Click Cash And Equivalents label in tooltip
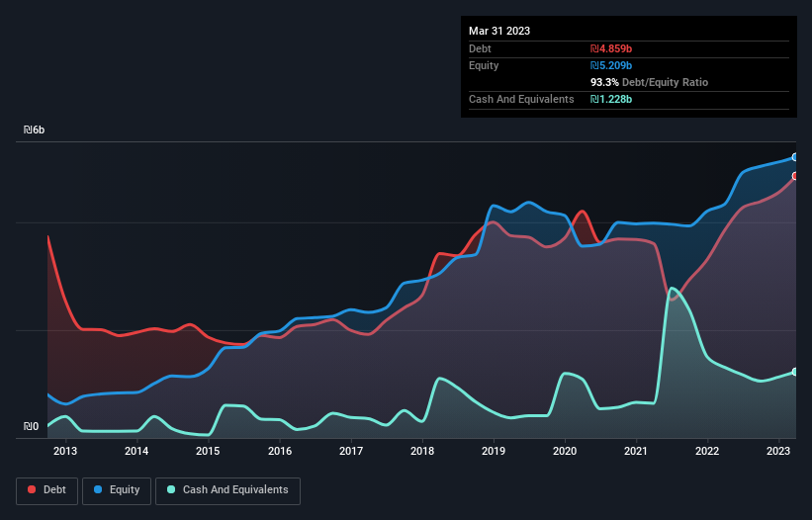Image resolution: width=812 pixels, height=520 pixels. [521, 99]
